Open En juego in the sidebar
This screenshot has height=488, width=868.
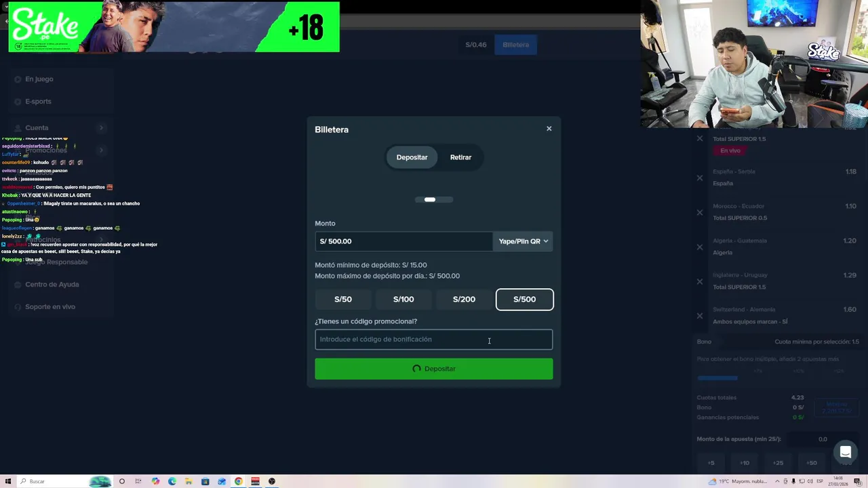39,79
